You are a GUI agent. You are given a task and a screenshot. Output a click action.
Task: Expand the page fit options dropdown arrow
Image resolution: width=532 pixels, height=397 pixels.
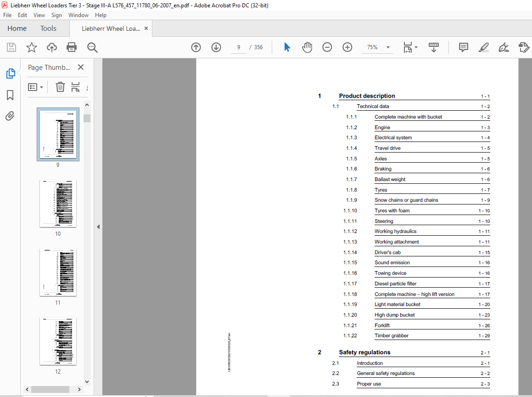pos(416,47)
